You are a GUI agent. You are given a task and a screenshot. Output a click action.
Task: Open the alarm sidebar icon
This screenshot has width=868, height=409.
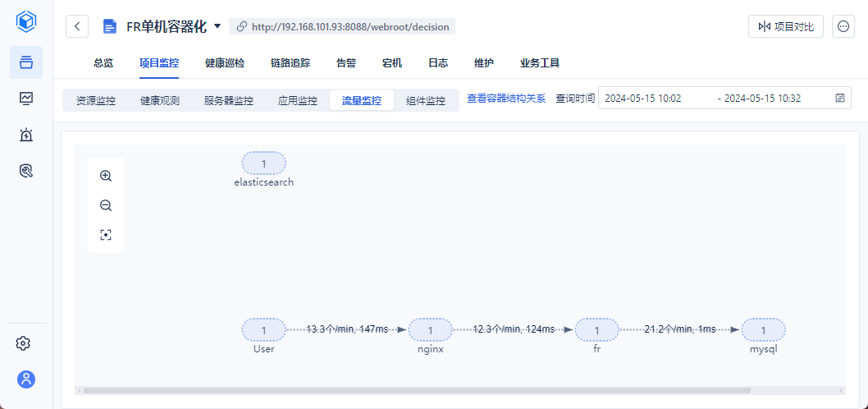tap(26, 135)
